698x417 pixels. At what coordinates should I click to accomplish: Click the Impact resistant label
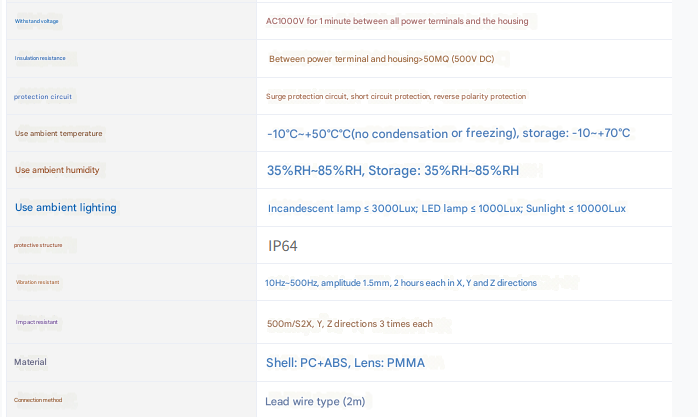(x=37, y=323)
